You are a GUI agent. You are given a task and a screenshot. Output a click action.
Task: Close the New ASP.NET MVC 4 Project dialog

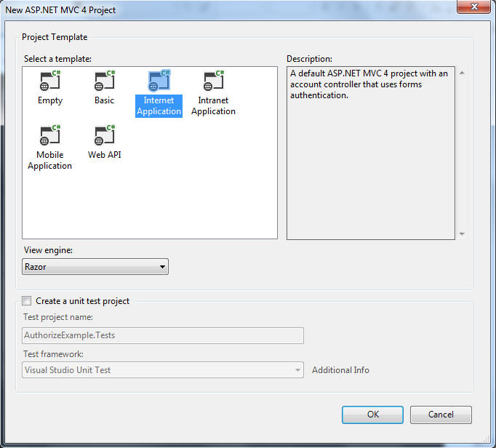(474, 7)
